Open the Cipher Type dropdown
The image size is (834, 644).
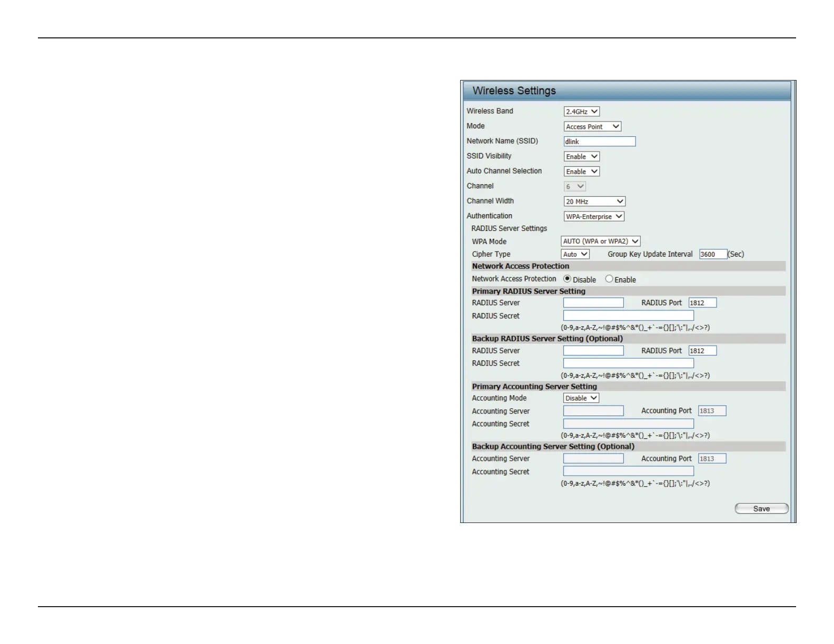[x=575, y=254]
